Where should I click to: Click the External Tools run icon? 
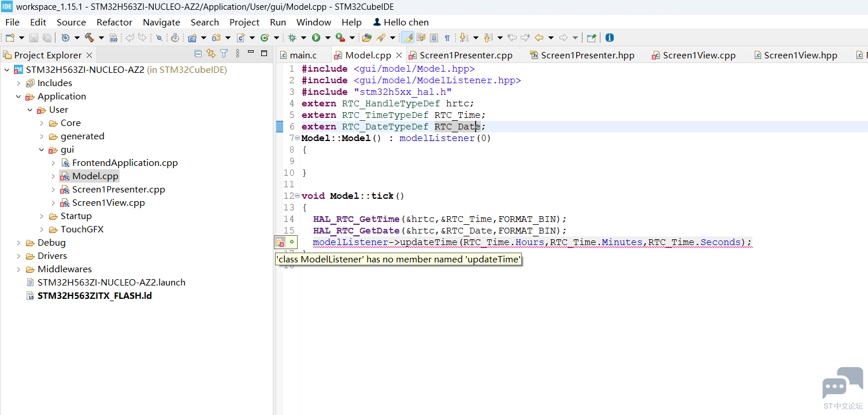tap(340, 38)
